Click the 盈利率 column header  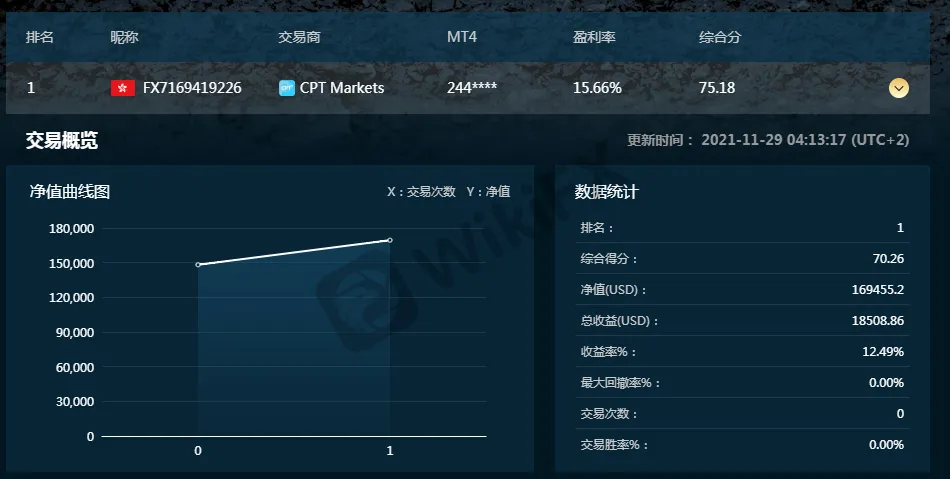(594, 37)
